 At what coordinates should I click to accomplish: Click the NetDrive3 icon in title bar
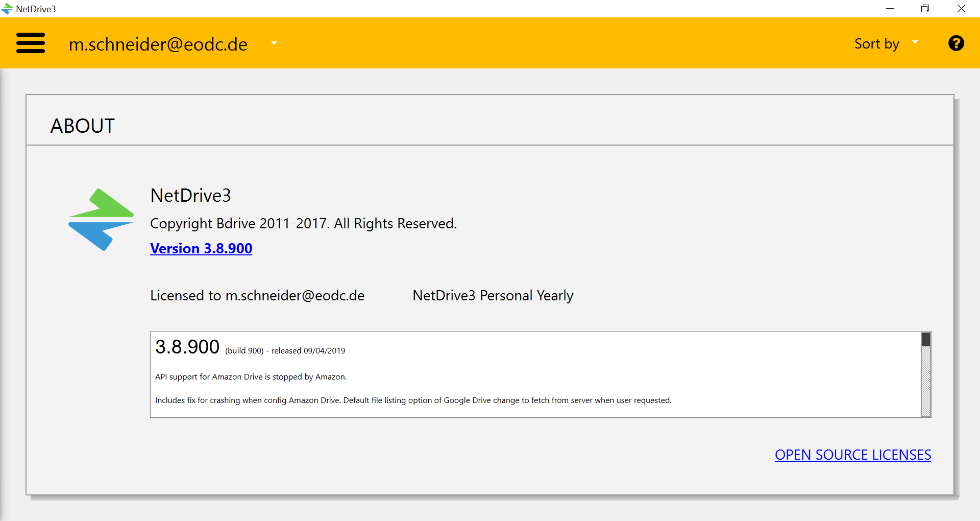pyautogui.click(x=7, y=9)
